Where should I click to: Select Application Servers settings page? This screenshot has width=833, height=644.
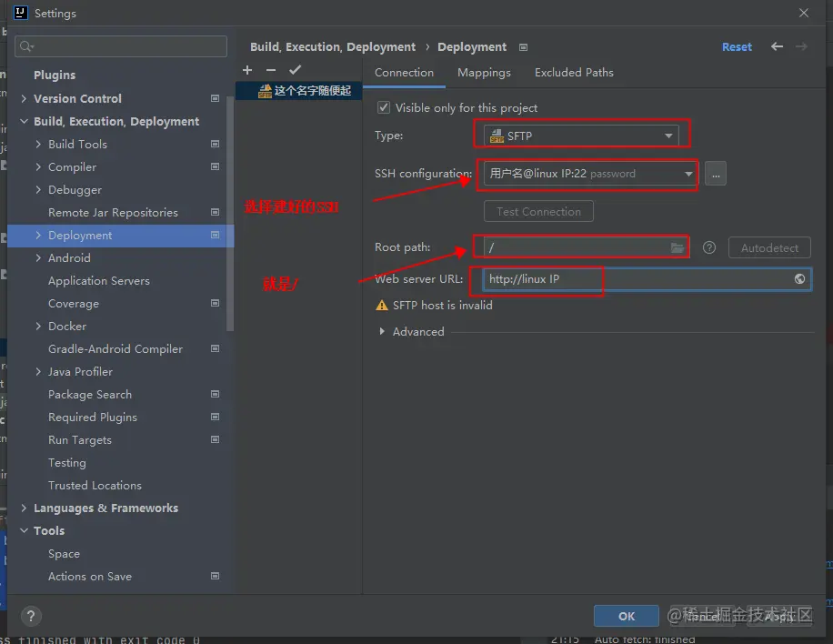(99, 280)
